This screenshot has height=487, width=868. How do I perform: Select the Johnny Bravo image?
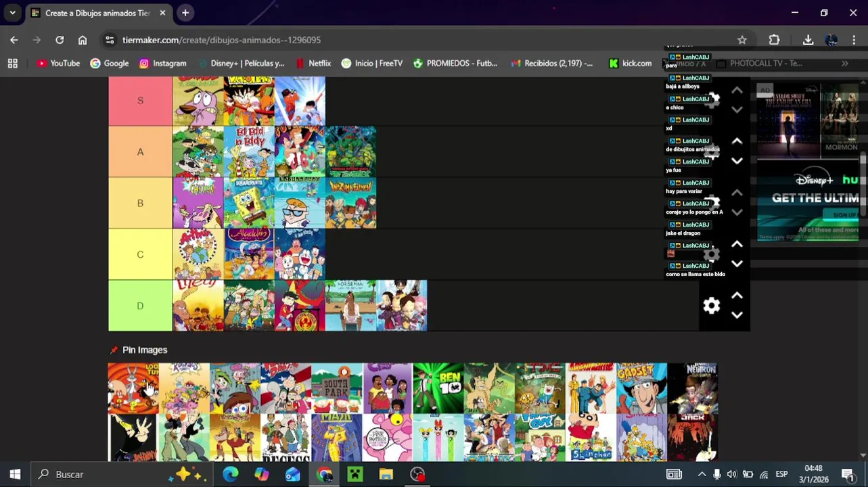click(x=133, y=438)
